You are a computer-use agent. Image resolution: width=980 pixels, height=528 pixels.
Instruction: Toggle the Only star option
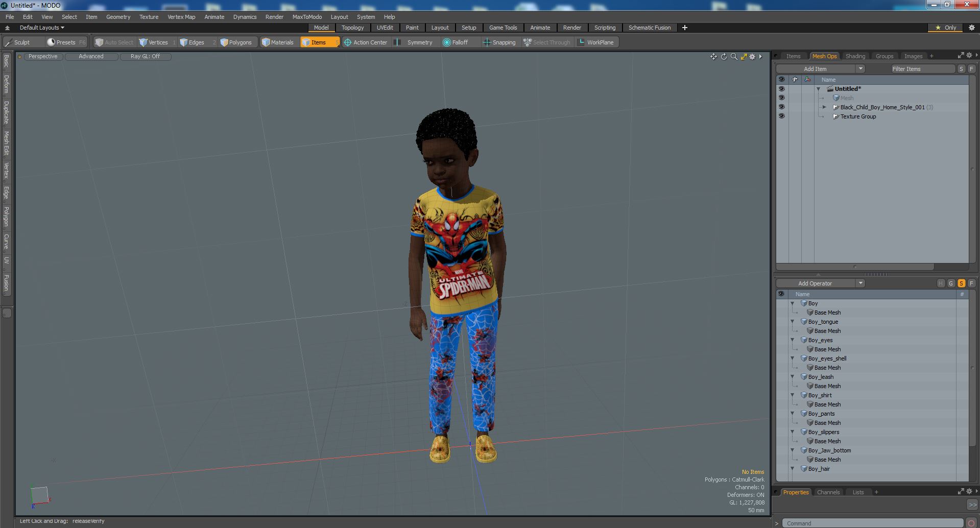pyautogui.click(x=946, y=28)
